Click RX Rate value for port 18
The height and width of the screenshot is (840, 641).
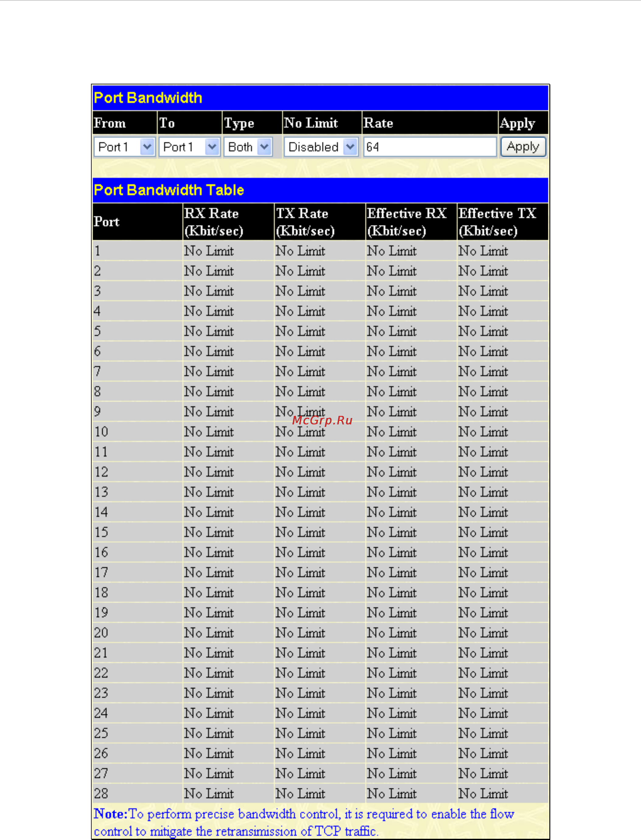[x=209, y=592]
